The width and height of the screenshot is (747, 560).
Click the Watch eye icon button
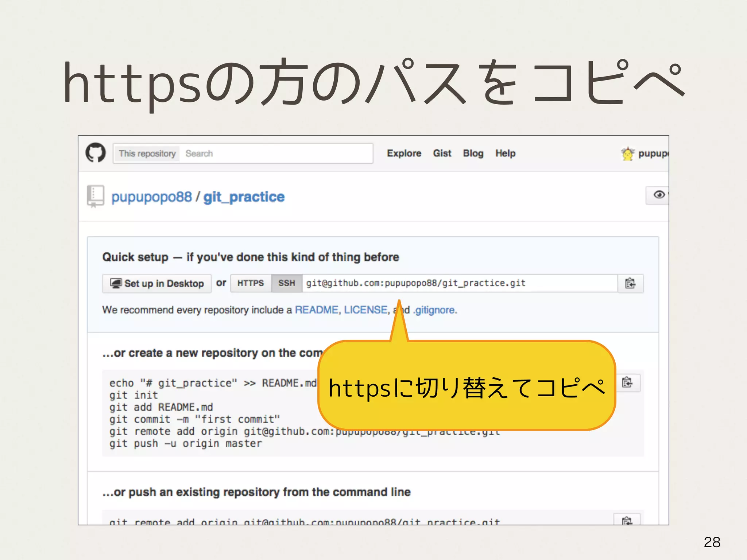658,195
